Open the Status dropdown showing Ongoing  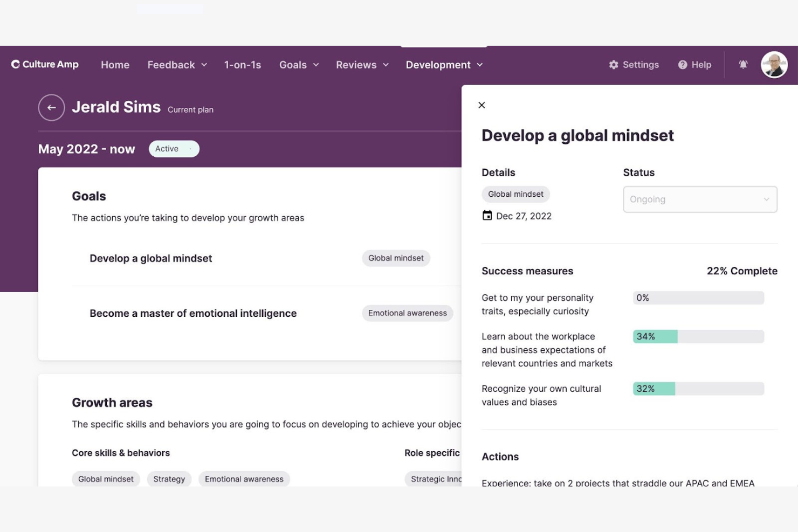point(699,199)
